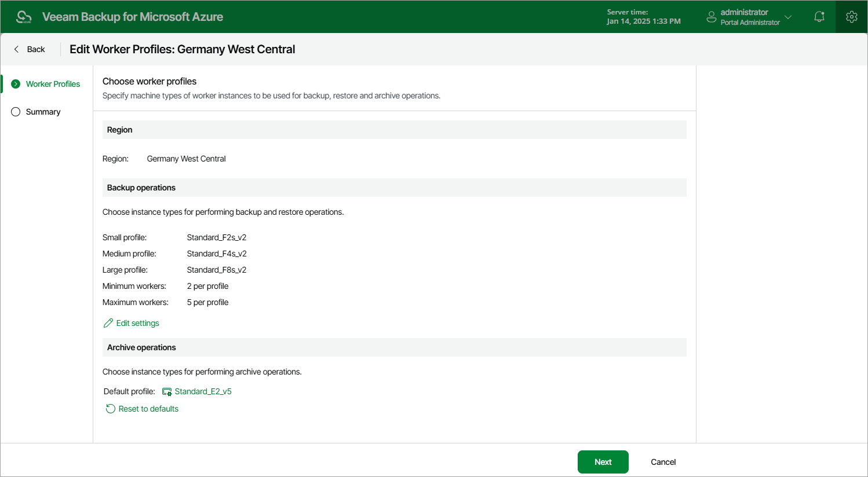Click the Minimum workers label
The image size is (868, 477).
(x=134, y=286)
